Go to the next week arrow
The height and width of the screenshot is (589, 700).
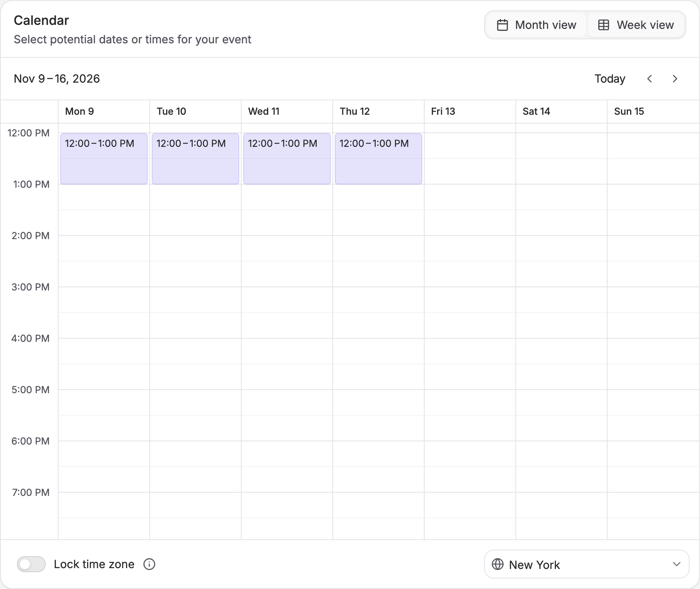pos(675,79)
